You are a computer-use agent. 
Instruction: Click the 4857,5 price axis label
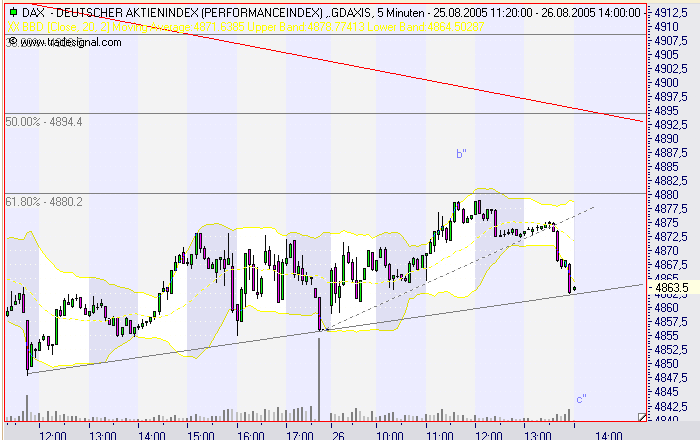pos(671,322)
